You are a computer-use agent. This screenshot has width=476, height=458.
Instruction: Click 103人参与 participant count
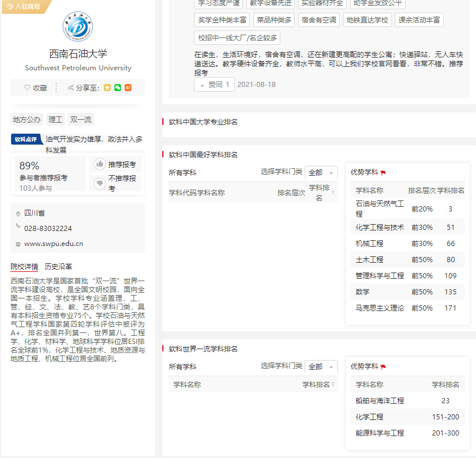click(36, 188)
